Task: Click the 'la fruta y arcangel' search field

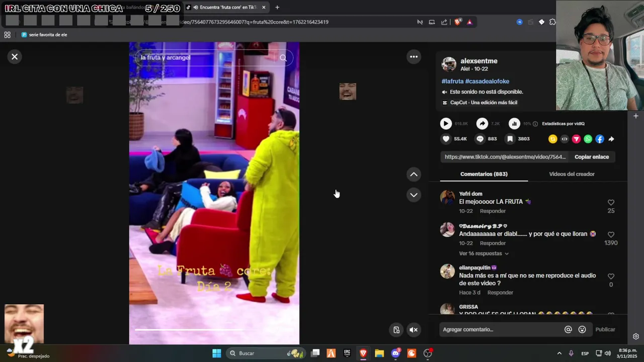Action: (206, 58)
